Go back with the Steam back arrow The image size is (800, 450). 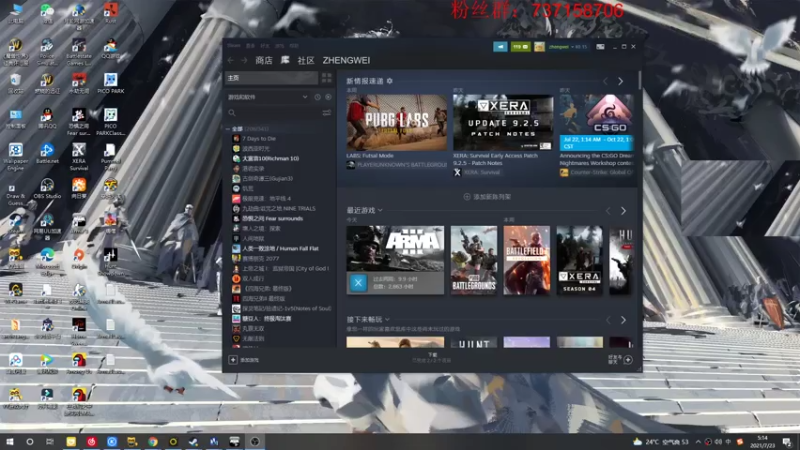pyautogui.click(x=231, y=60)
